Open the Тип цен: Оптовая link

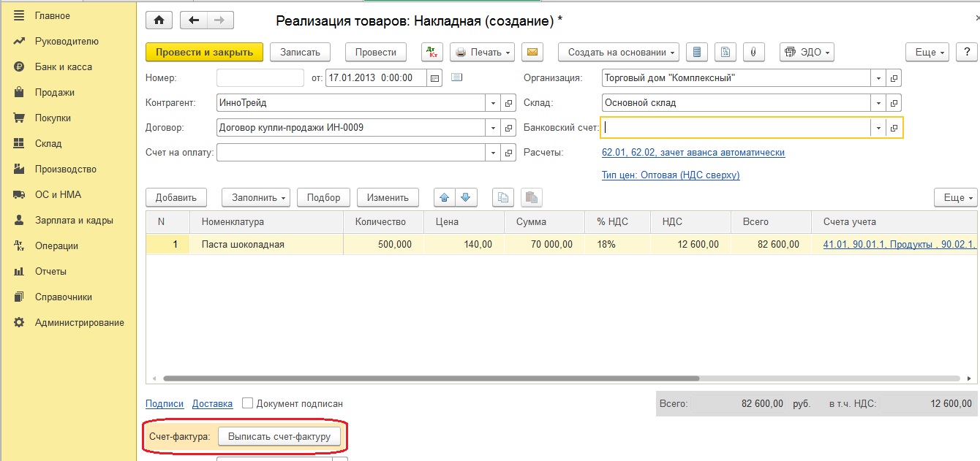(x=671, y=175)
